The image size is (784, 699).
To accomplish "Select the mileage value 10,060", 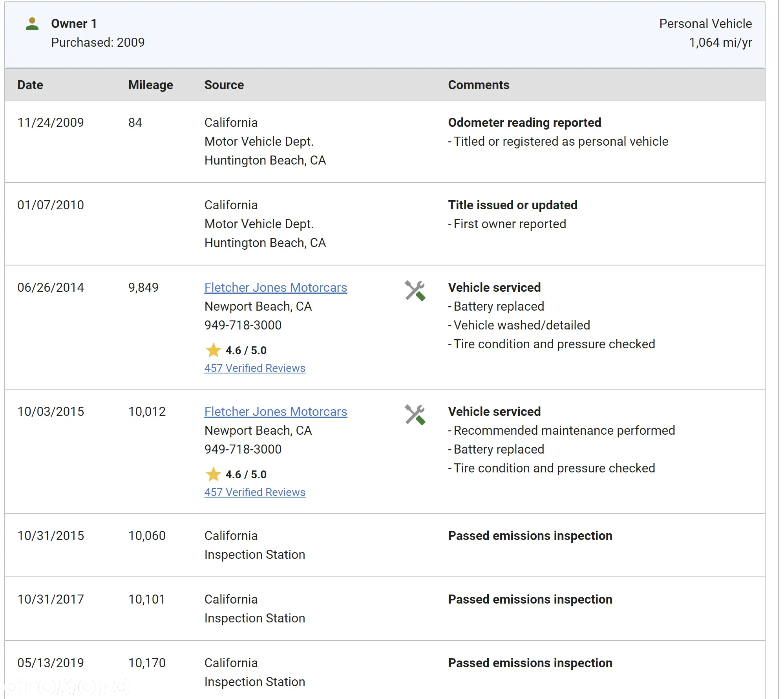I will (x=147, y=536).
